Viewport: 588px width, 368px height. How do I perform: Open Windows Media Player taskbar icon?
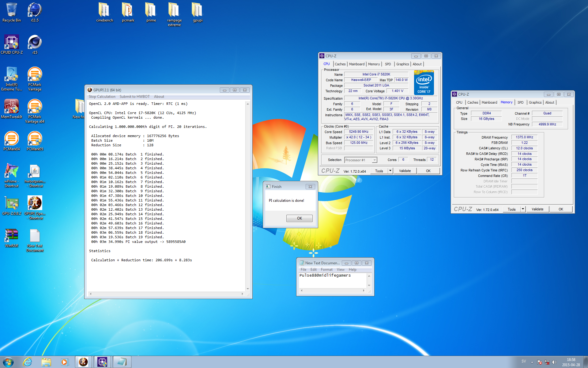[x=64, y=362]
